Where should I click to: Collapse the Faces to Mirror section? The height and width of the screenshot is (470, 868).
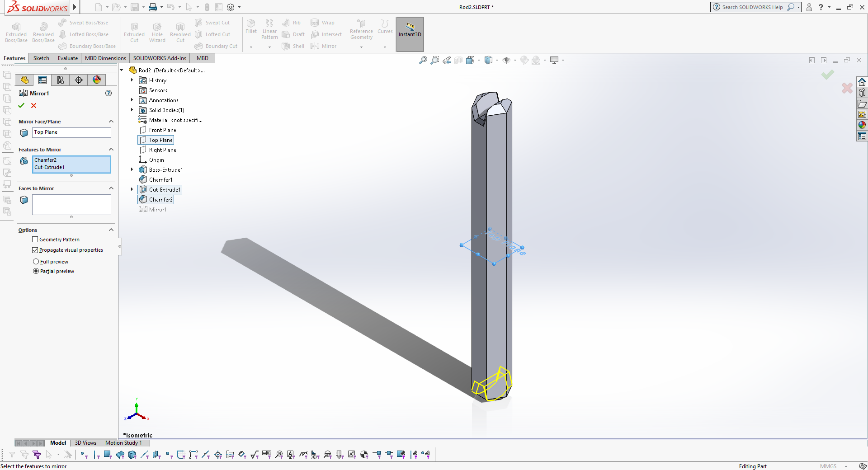tap(111, 188)
